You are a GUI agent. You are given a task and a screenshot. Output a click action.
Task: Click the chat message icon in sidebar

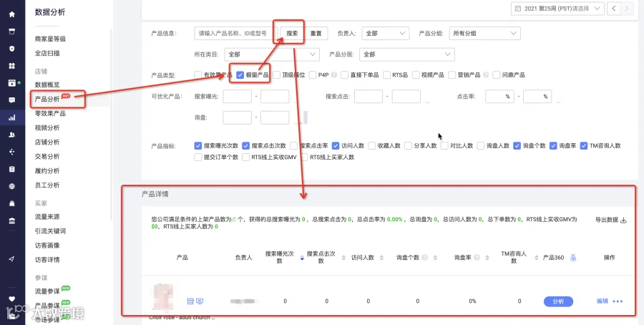12,100
